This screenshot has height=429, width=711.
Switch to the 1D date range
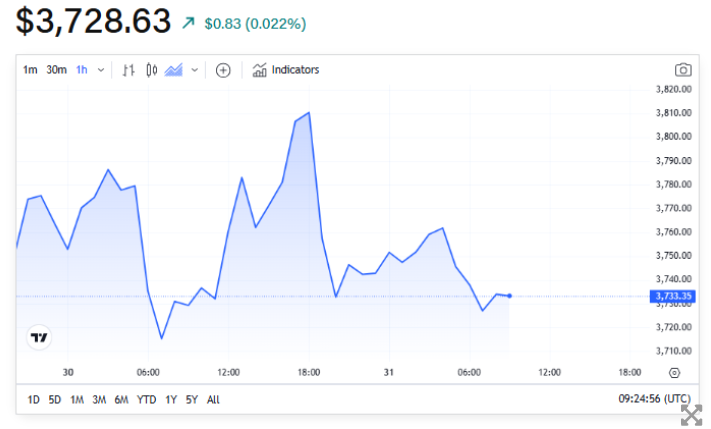(x=33, y=399)
